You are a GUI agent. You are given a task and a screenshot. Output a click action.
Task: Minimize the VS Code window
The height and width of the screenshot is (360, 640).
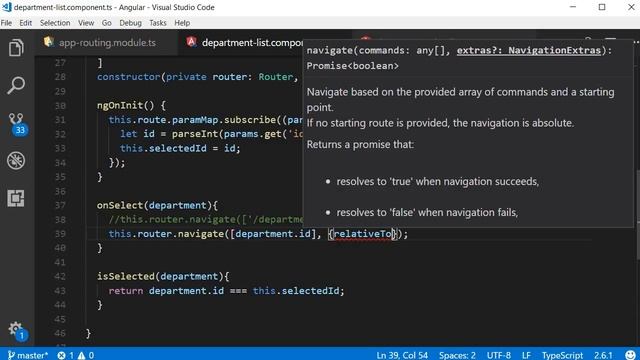[x=573, y=7]
